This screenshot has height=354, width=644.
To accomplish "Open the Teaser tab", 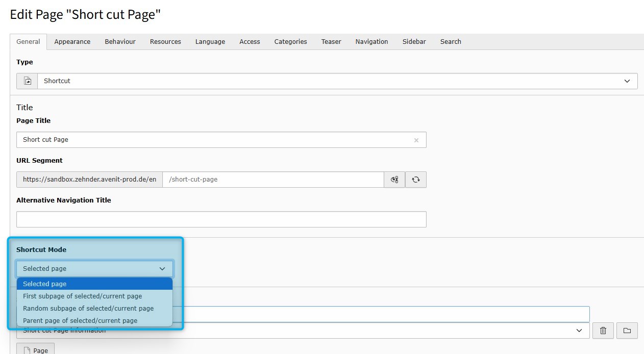I will point(331,42).
